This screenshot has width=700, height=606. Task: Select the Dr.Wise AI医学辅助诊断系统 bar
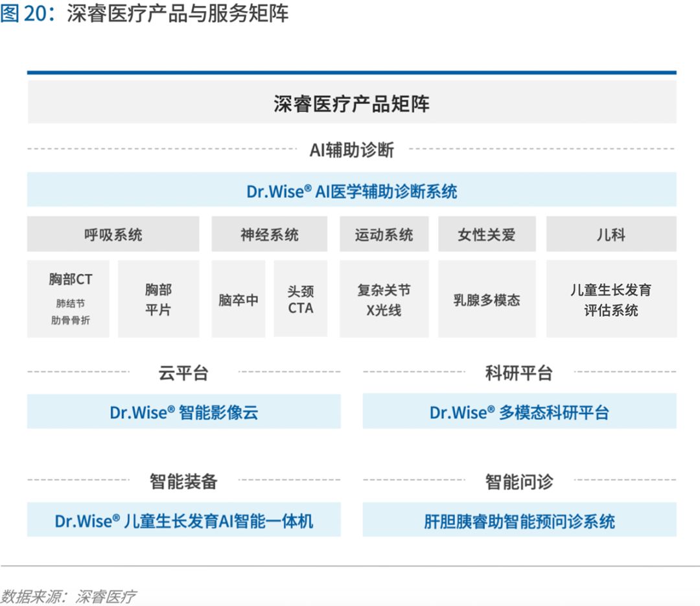coord(352,190)
